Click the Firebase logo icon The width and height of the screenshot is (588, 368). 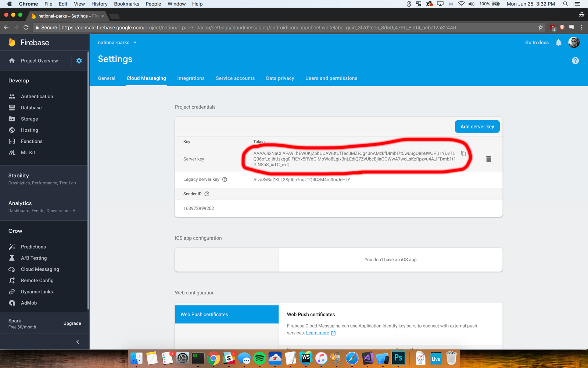point(12,42)
